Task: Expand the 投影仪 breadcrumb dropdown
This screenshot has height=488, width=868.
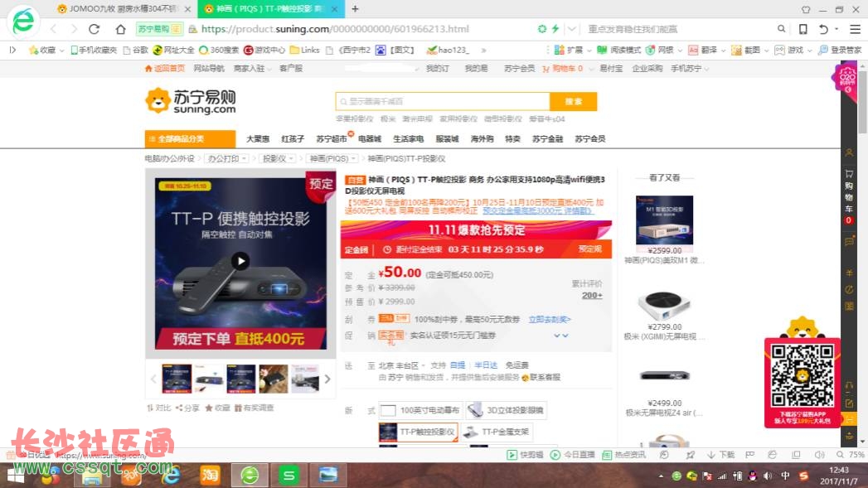Action: coord(278,159)
